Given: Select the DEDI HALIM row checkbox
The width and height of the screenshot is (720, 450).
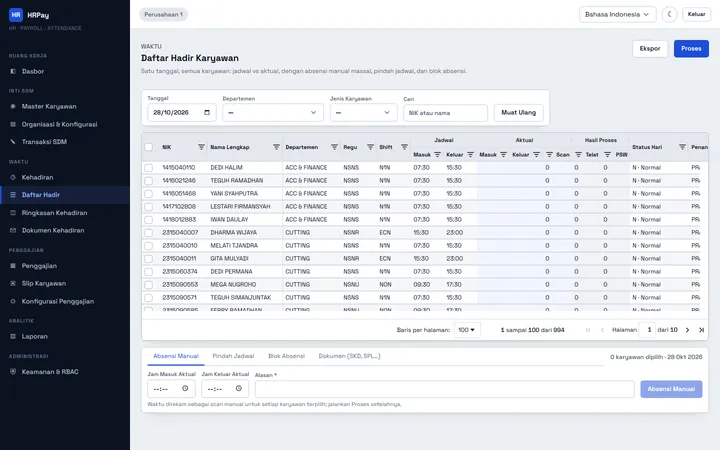Looking at the screenshot, I should 148,168.
